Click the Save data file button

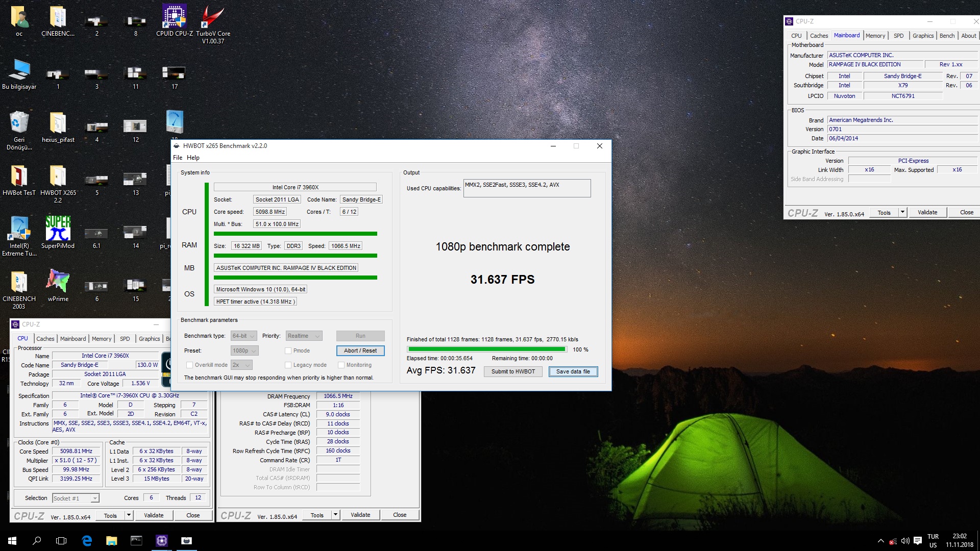(x=573, y=371)
